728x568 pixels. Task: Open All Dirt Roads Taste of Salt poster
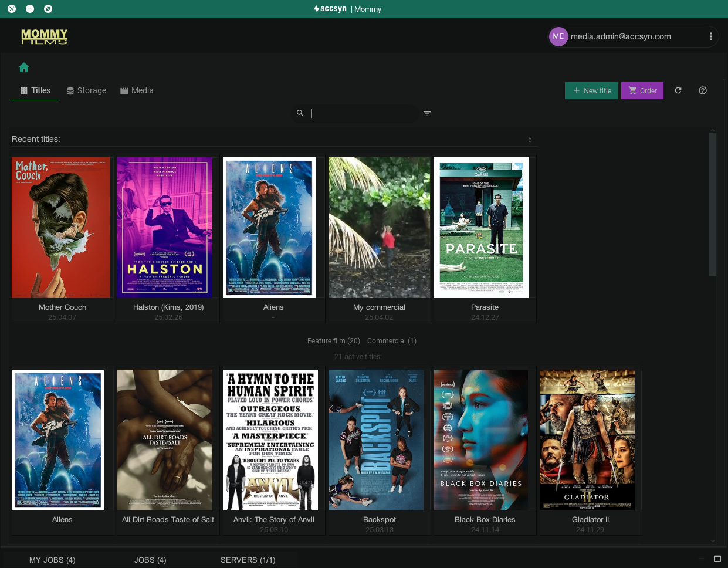pyautogui.click(x=165, y=440)
